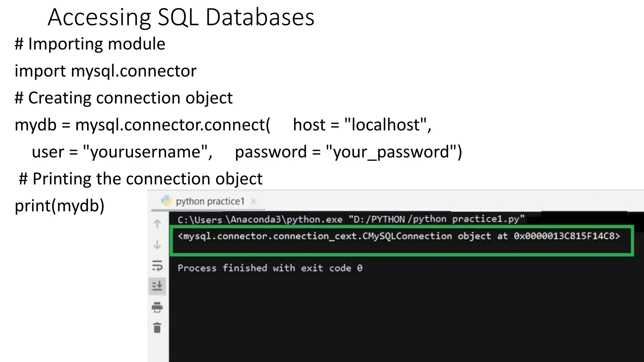This screenshot has width=644, height=362.
Task: Clear console with the trash icon
Action: pos(157,328)
